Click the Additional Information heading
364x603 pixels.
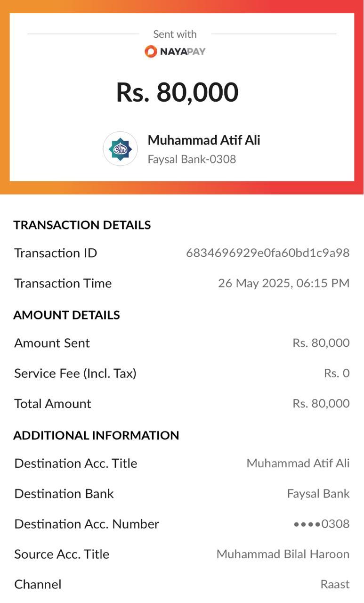coord(96,435)
